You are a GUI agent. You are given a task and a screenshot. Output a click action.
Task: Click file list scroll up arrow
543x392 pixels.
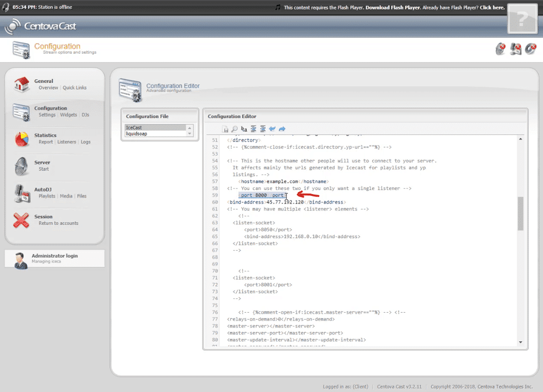tap(190, 128)
